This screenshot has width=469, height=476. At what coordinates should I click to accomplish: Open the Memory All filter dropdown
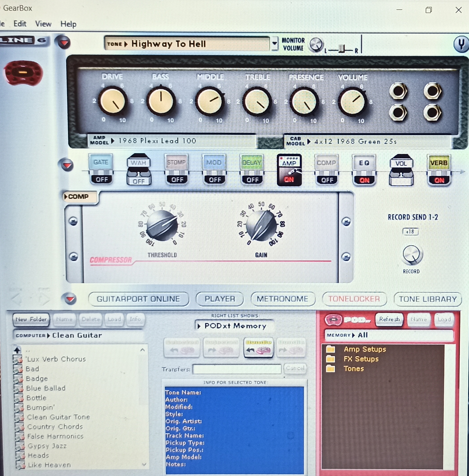(x=389, y=335)
